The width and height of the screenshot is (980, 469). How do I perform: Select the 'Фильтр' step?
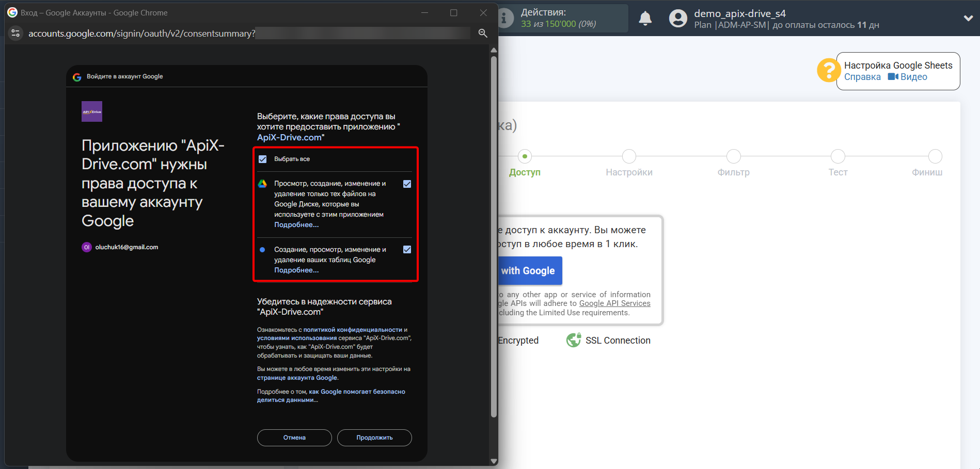733,157
